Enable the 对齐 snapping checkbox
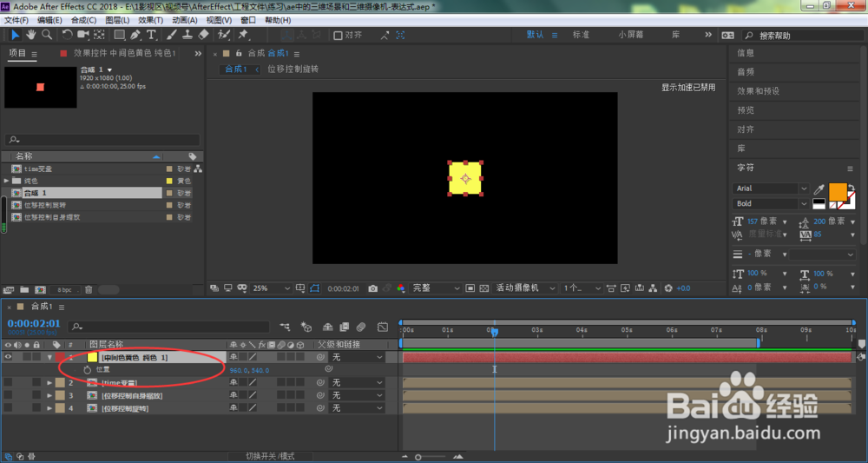This screenshot has height=463, width=868. click(x=338, y=36)
